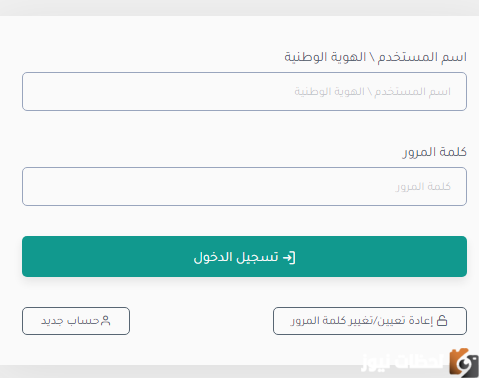Click the white تسجيل الدخول text on the button
The width and height of the screenshot is (479, 378).
236,257
